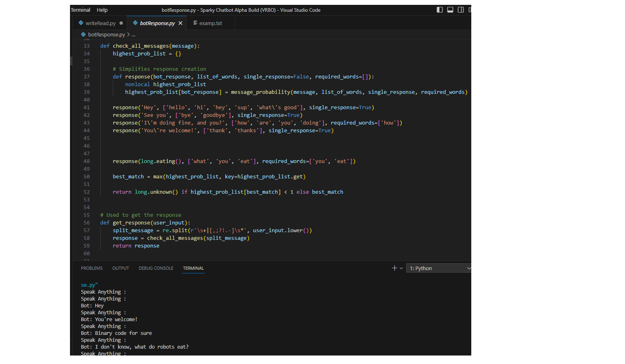Open the OUTPUT panel tab
The height and width of the screenshot is (364, 625).
121,268
